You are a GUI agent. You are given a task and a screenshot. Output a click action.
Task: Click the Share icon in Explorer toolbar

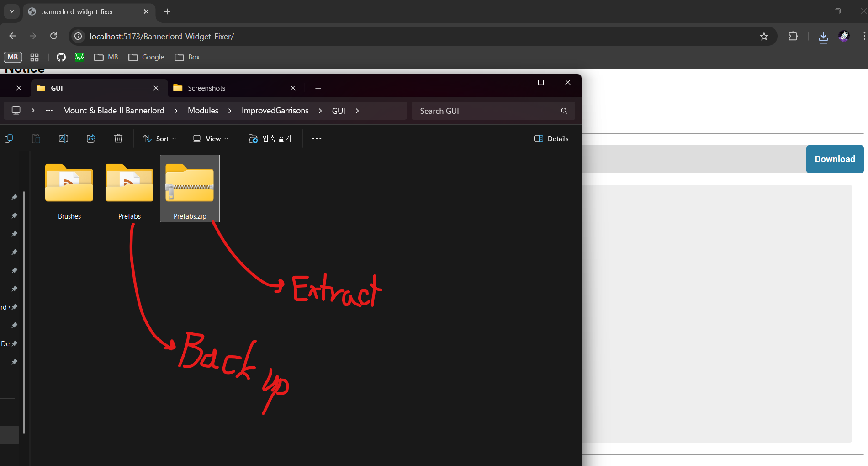click(91, 139)
